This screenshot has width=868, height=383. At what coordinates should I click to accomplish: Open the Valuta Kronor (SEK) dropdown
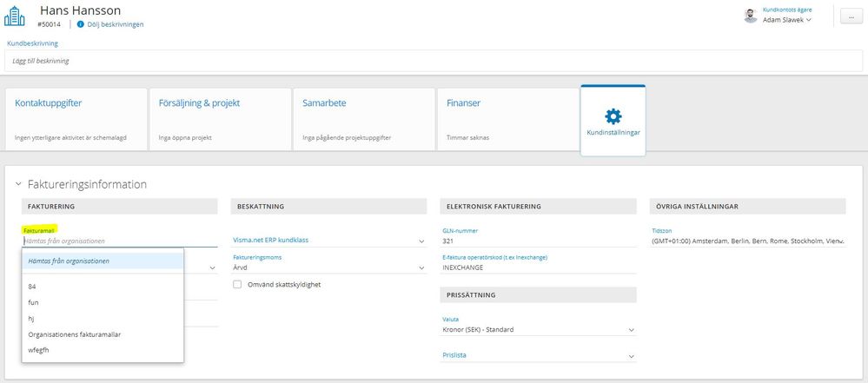click(x=538, y=329)
